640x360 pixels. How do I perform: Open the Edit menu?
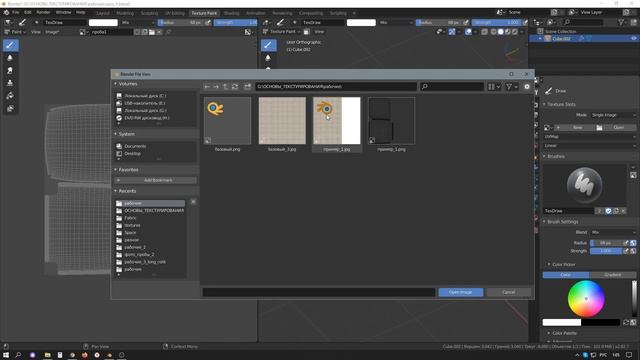[27, 13]
